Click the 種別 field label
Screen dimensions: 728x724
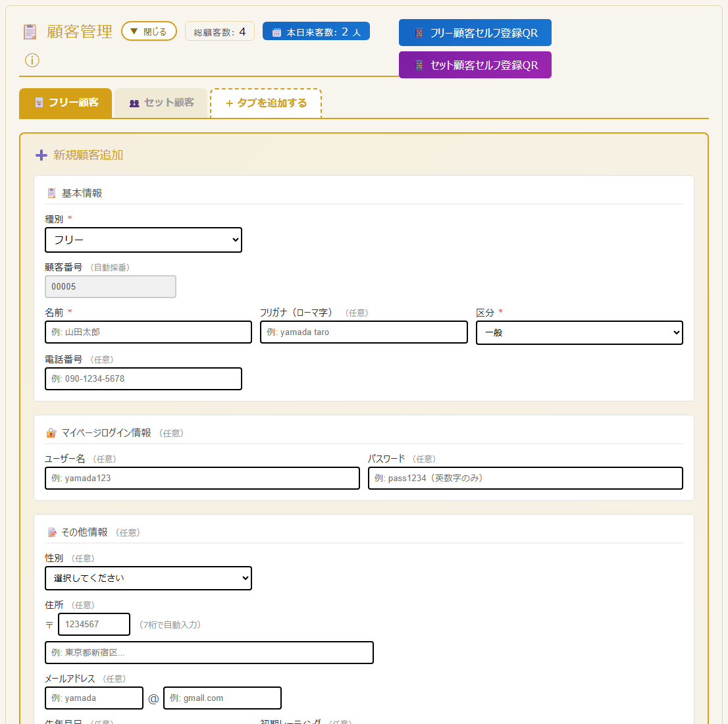pyautogui.click(x=54, y=219)
